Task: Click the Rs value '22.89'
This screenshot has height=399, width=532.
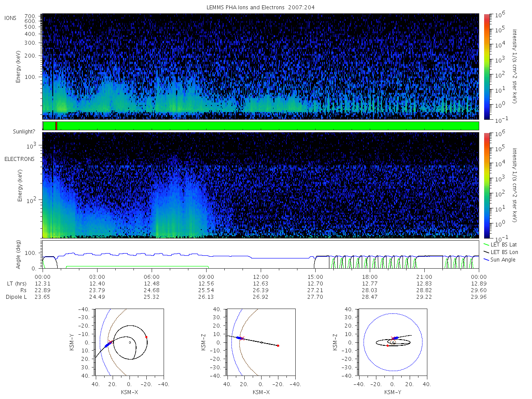Action: point(43,290)
